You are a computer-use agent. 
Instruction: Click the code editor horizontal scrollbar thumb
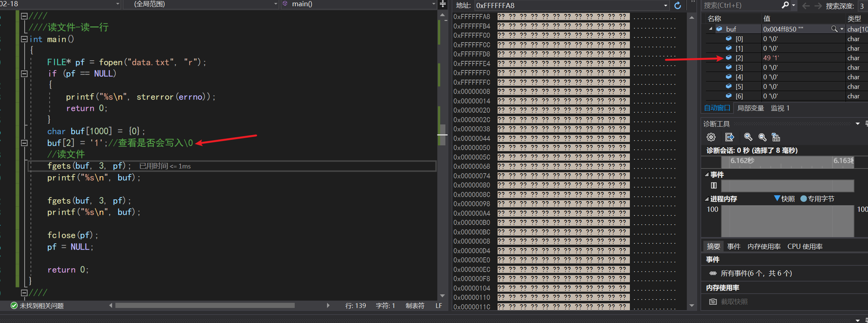[205, 305]
